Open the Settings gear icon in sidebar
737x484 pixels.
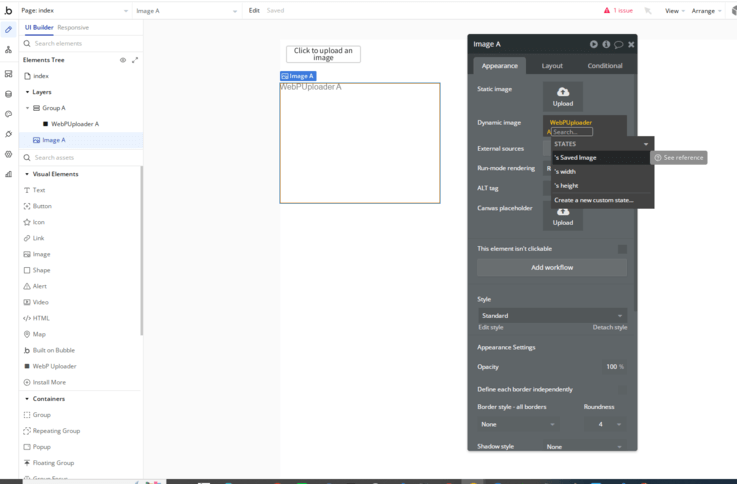coord(8,154)
